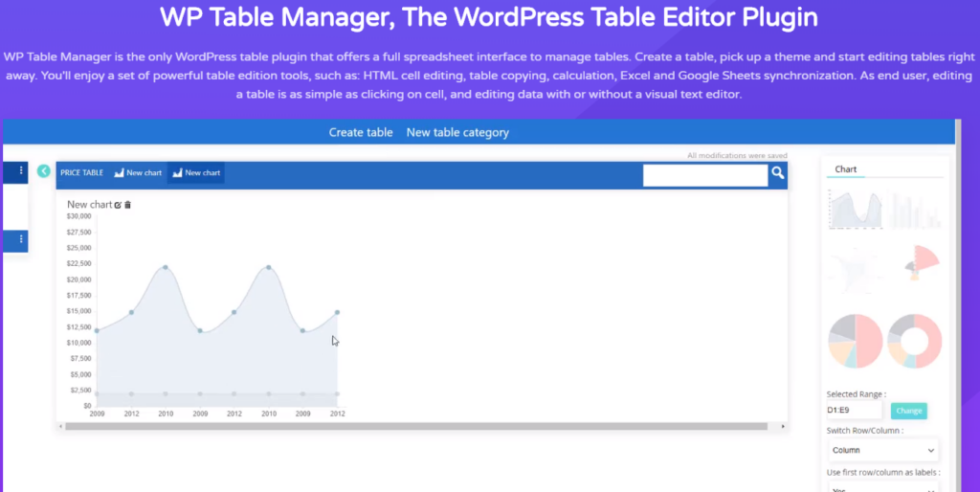Delete chart using the trash icon
This screenshot has width=980, height=492.
(x=128, y=205)
